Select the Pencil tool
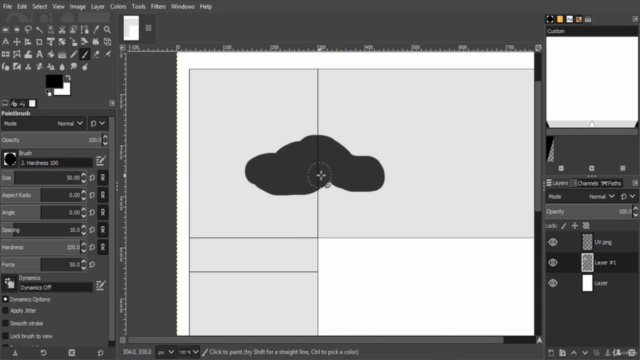 point(73,54)
